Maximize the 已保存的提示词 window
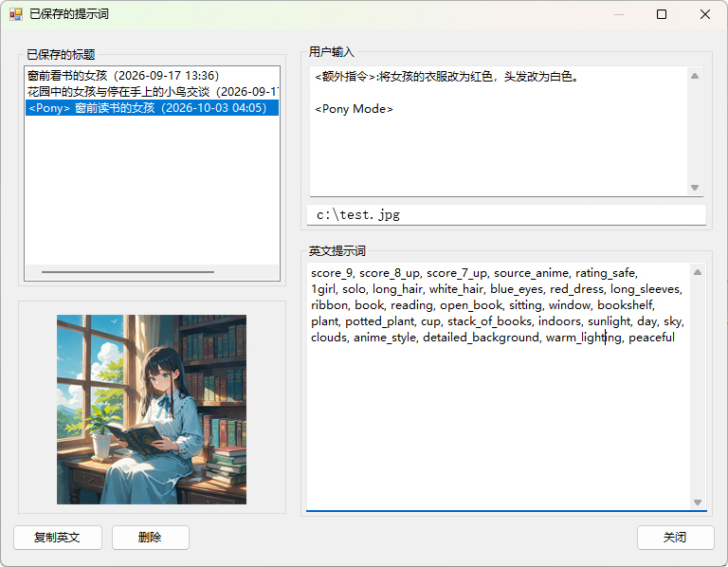 tap(662, 14)
